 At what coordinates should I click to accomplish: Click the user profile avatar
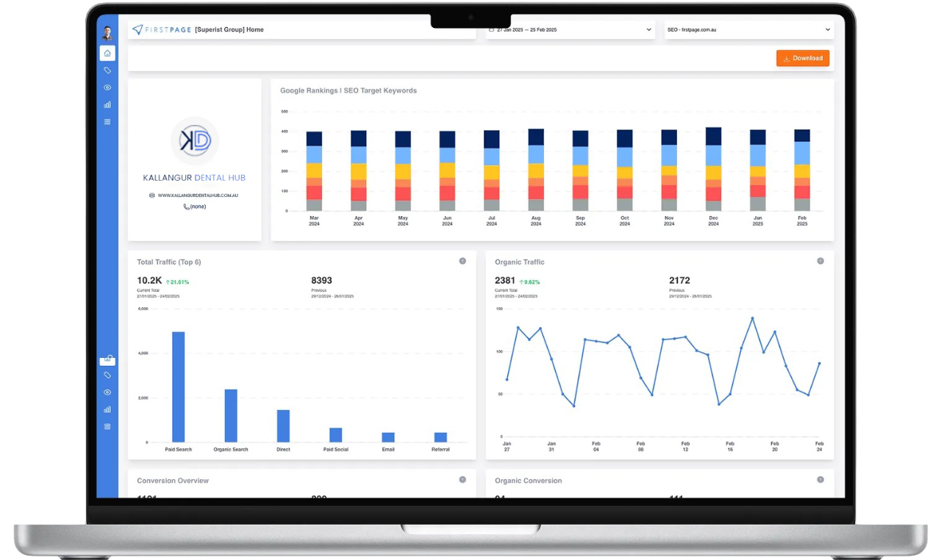[x=107, y=33]
